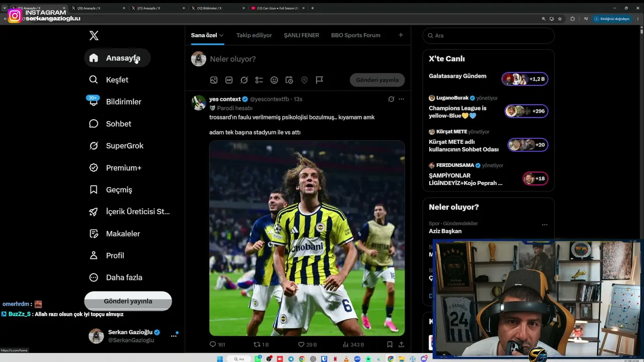Open Telegram from the taskbar

pyautogui.click(x=291, y=359)
